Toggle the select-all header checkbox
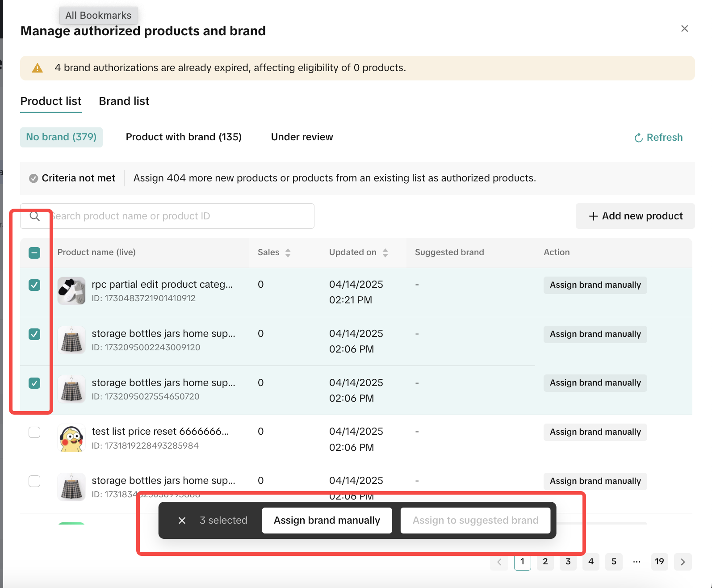The image size is (712, 588). (34, 253)
